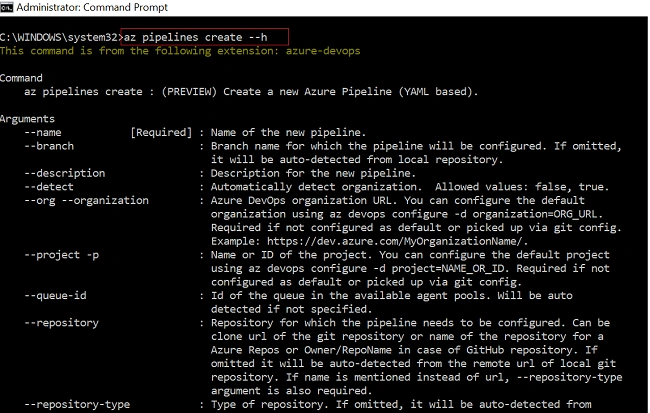Click the --queue-id argument
The height and width of the screenshot is (413, 650).
[55, 296]
